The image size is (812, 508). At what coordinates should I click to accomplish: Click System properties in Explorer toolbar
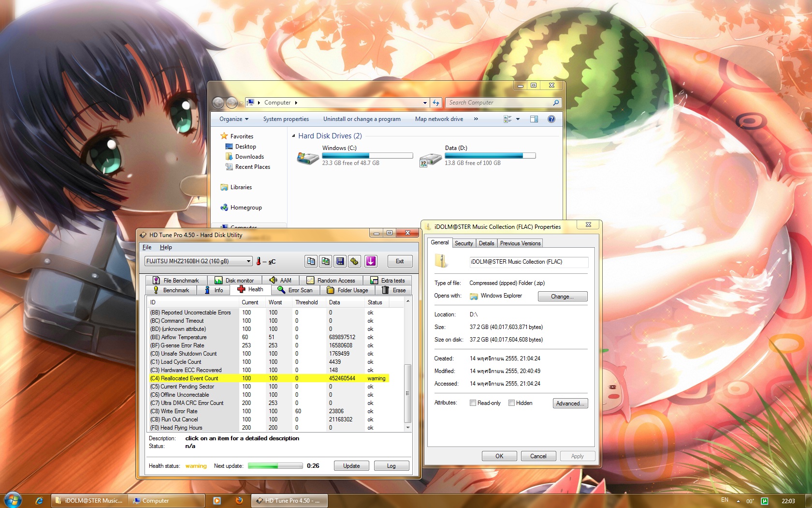(x=286, y=119)
